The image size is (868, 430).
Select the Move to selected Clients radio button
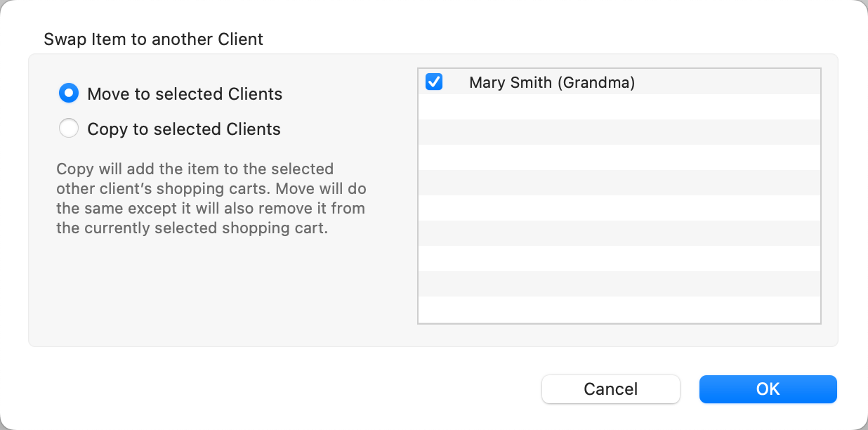tap(69, 93)
